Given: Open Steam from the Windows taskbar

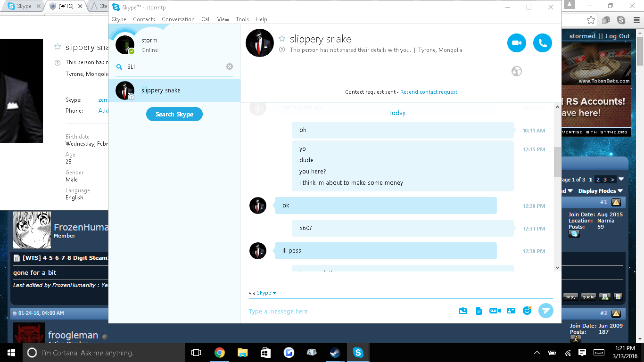Looking at the screenshot, I should [x=335, y=353].
